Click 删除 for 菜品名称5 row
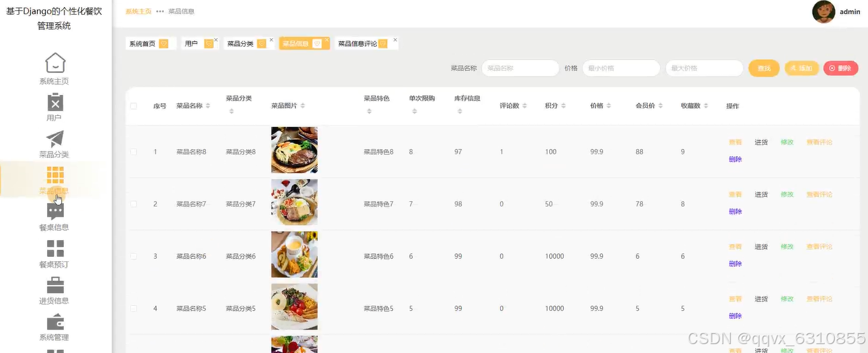This screenshot has width=868, height=353. (x=735, y=316)
